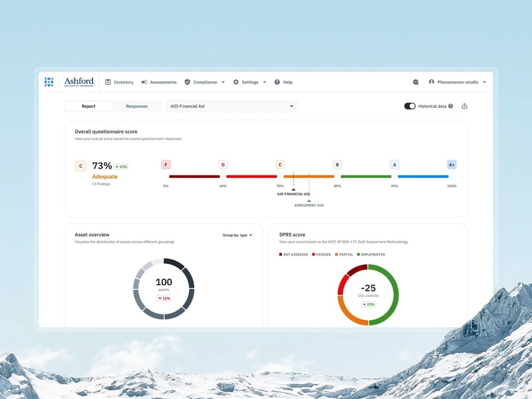Click the Compliance shield icon
The image size is (532, 399).
click(187, 82)
